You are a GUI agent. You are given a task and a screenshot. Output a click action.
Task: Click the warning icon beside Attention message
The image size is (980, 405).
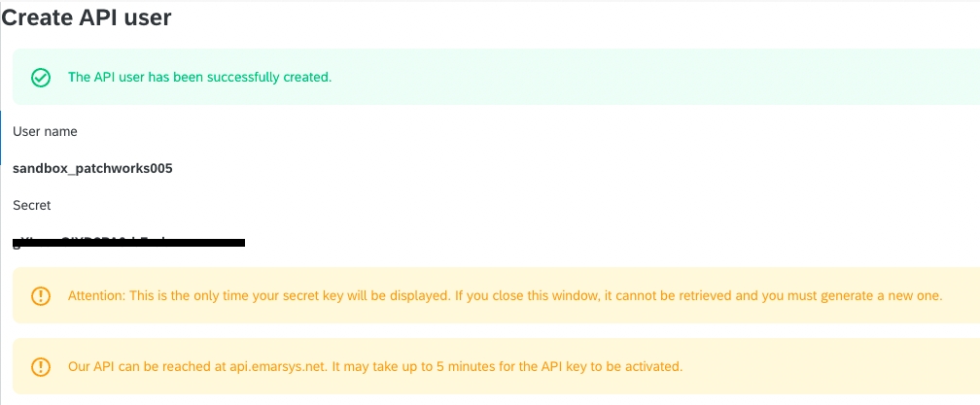point(41,296)
